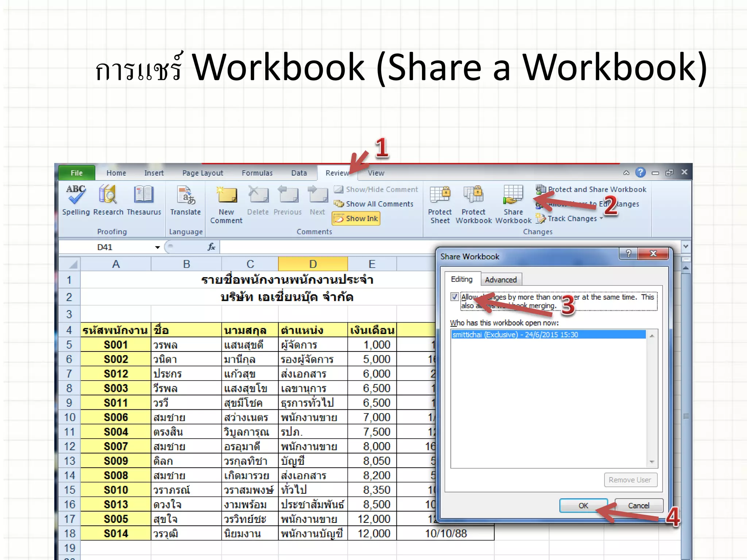Click the Name Box showing D41
The height and width of the screenshot is (560, 747).
tap(106, 247)
